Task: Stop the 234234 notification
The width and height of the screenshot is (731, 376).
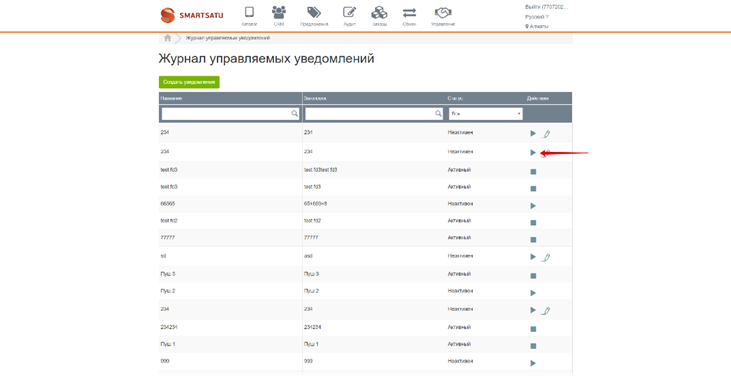Action: click(533, 329)
